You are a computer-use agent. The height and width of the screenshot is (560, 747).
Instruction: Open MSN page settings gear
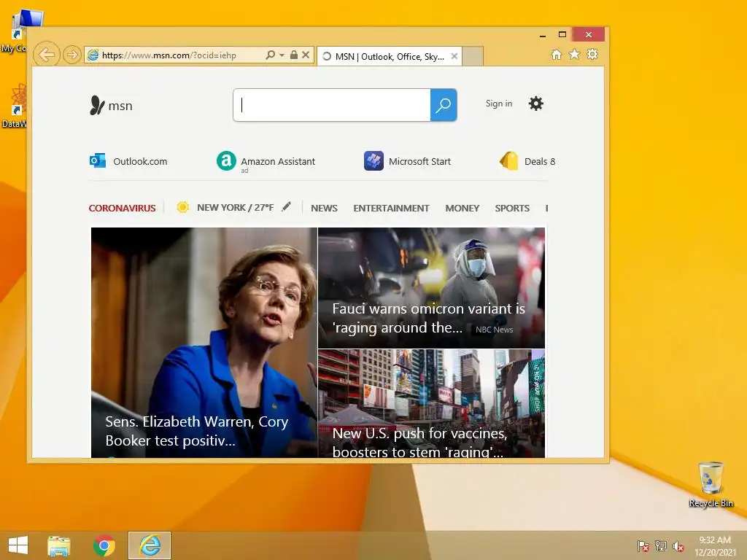tap(536, 104)
